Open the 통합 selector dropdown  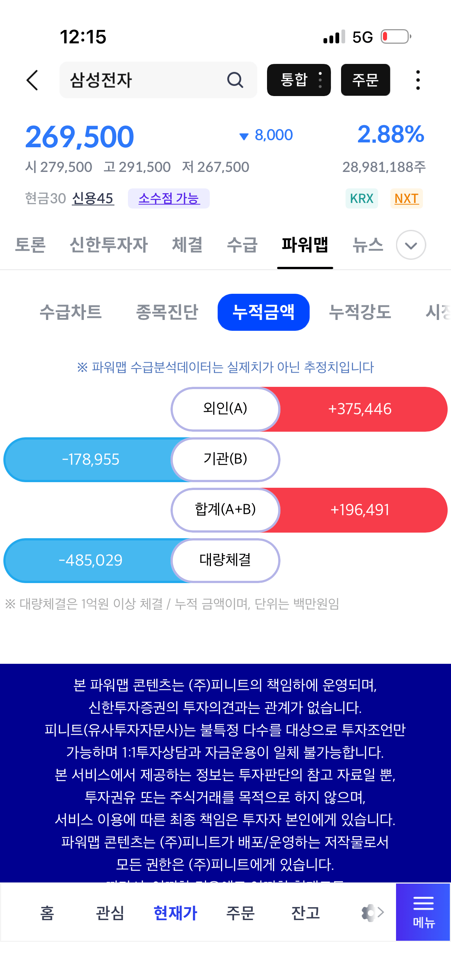coord(299,80)
